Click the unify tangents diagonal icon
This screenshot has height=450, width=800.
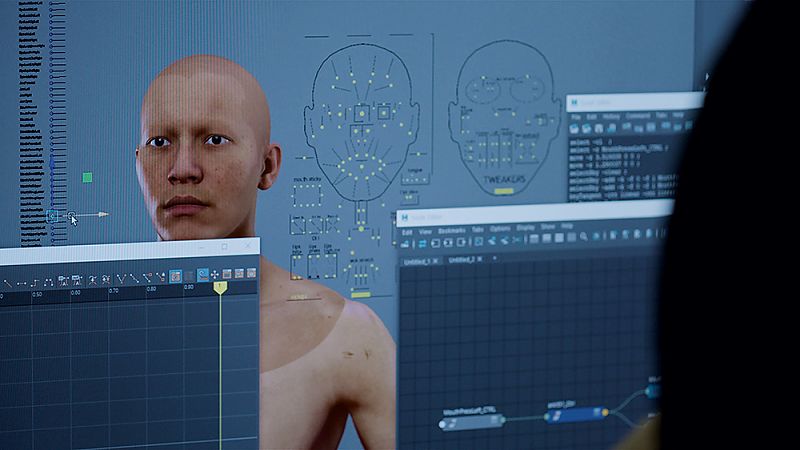pos(135,279)
